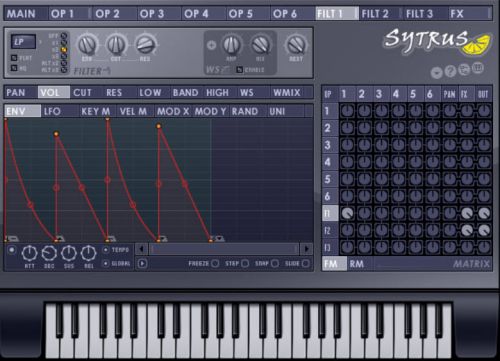Image resolution: width=500 pixels, height=361 pixels.
Task: Switch to the FILT 2 tab
Action: (381, 14)
